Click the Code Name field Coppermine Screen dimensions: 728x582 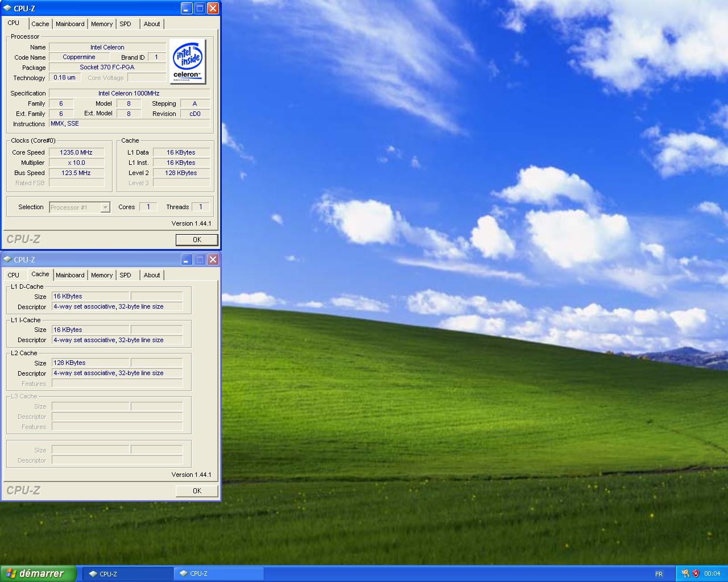[79, 57]
